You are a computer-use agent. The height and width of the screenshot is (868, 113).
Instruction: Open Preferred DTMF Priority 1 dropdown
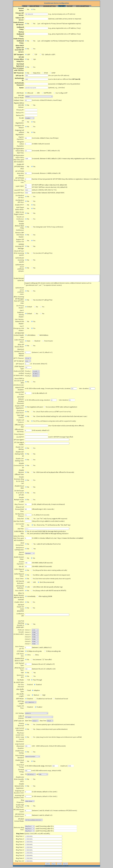36,371
